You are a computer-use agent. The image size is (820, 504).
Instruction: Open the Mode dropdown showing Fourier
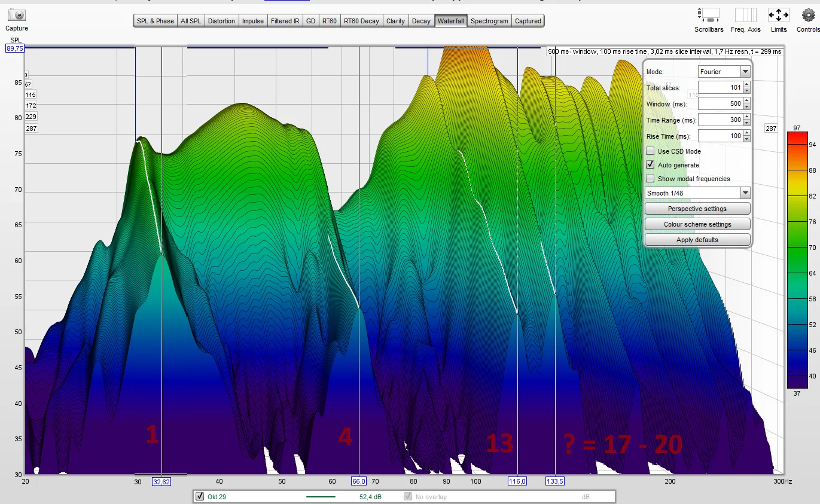coord(724,72)
